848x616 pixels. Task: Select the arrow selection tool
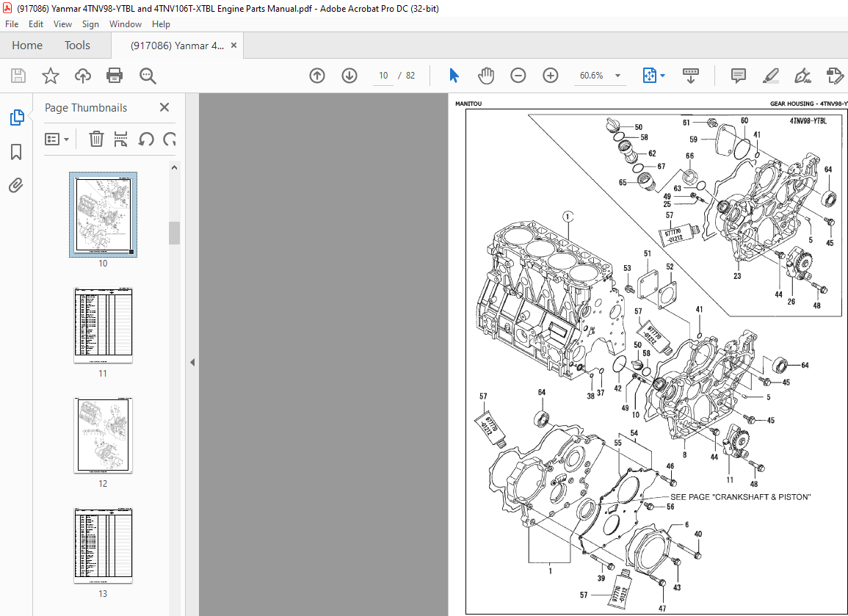(x=454, y=76)
